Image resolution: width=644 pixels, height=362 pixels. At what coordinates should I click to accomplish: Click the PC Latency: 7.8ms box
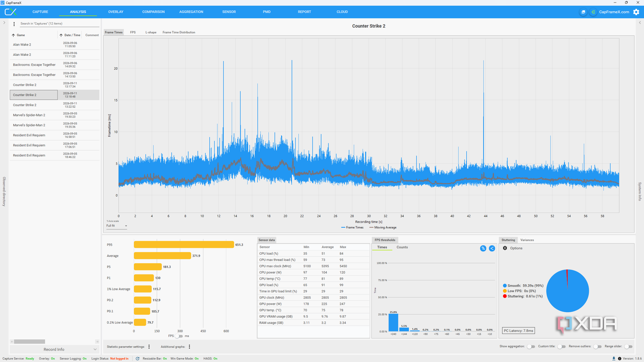point(519,331)
